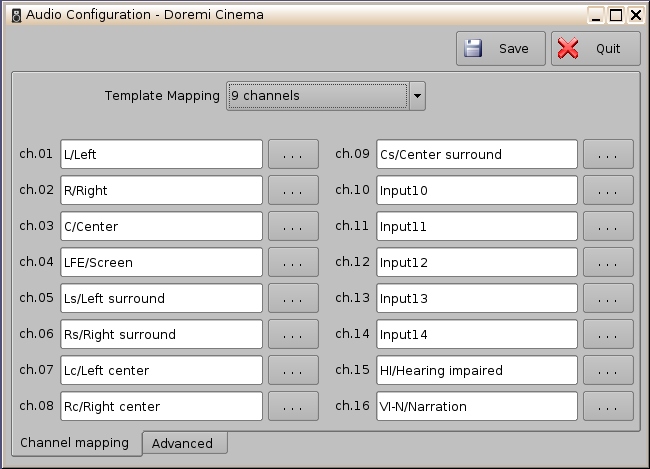Click the ellipsis button for ch.04 LFE/Screen
This screenshot has height=469, width=650.
click(292, 263)
